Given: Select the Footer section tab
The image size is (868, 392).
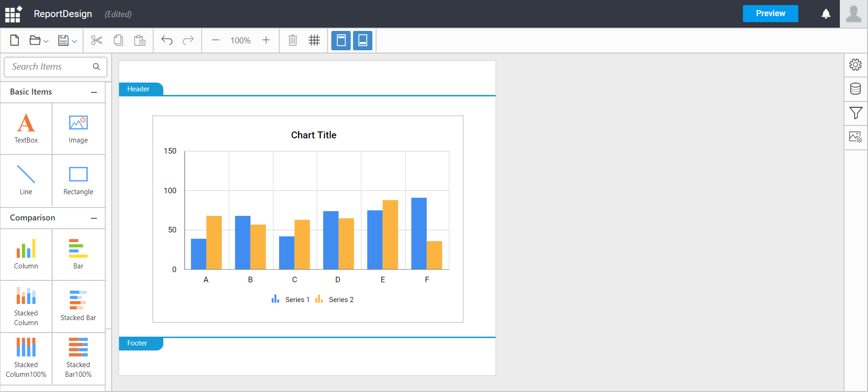Looking at the screenshot, I should pos(138,343).
